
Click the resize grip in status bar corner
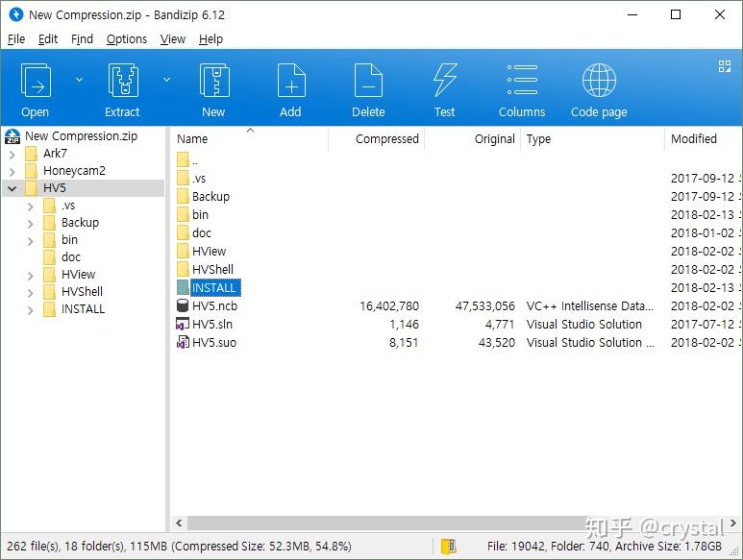[735, 552]
